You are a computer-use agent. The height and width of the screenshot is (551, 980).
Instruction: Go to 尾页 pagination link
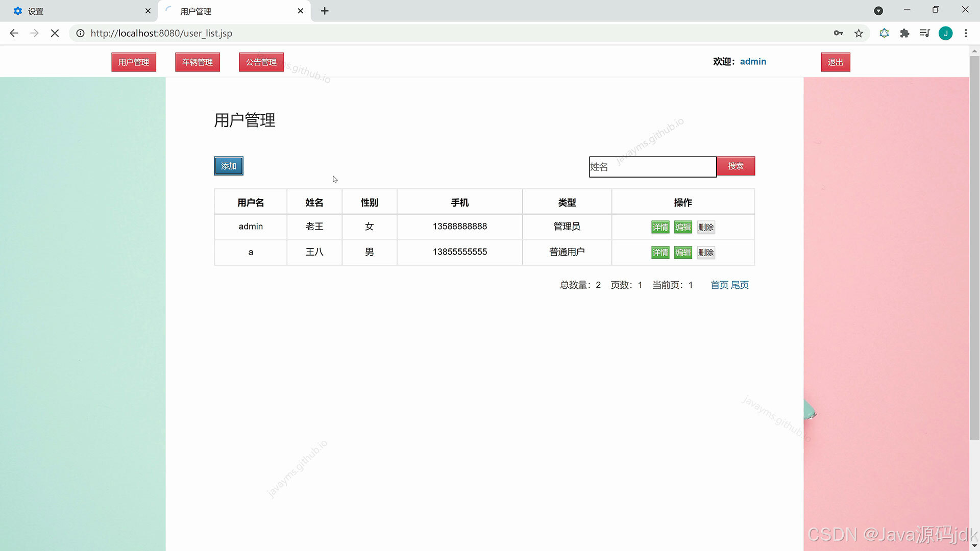click(x=740, y=285)
